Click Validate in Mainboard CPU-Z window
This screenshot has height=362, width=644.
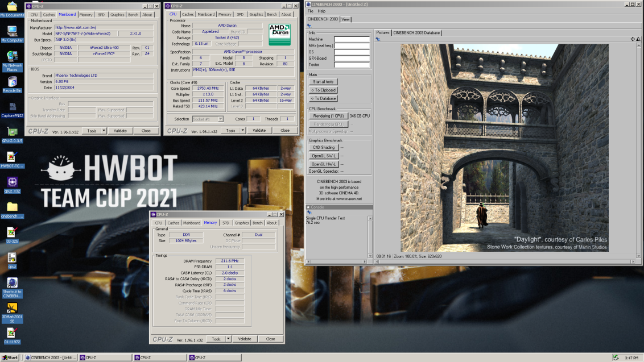coord(120,131)
